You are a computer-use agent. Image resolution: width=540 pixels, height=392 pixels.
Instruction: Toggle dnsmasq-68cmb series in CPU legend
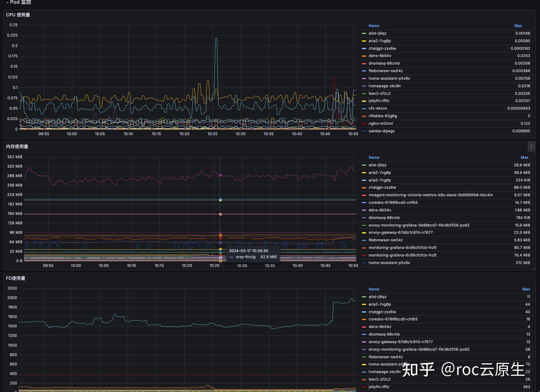384,63
